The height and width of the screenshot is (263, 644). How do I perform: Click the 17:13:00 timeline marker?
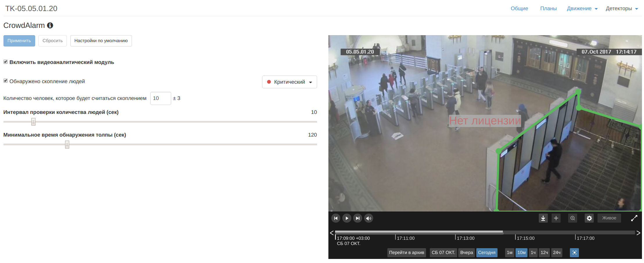click(x=465, y=238)
